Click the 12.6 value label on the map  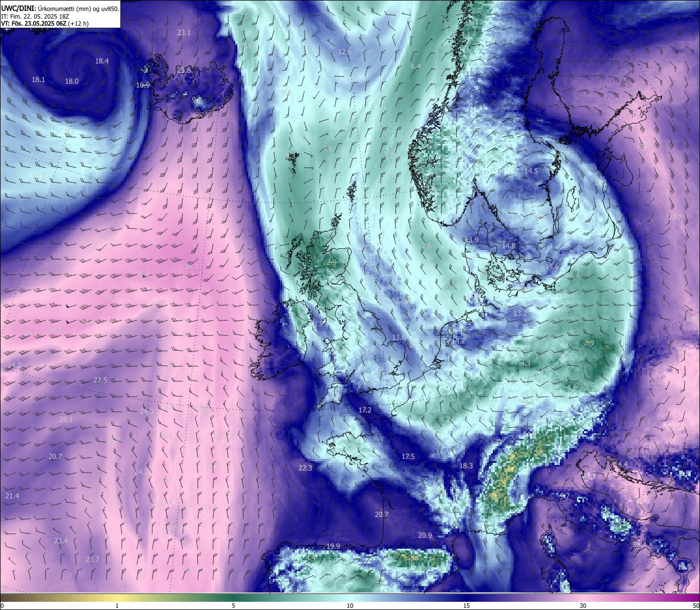coord(345,52)
